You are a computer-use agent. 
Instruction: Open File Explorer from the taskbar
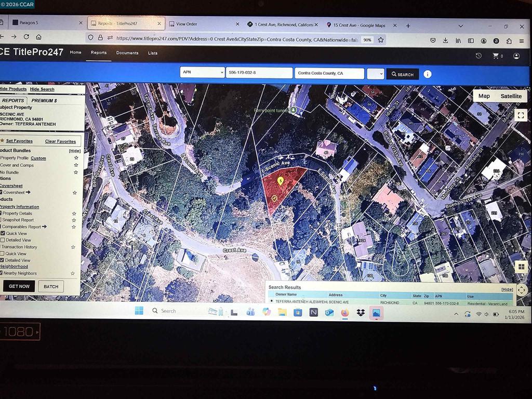click(282, 312)
